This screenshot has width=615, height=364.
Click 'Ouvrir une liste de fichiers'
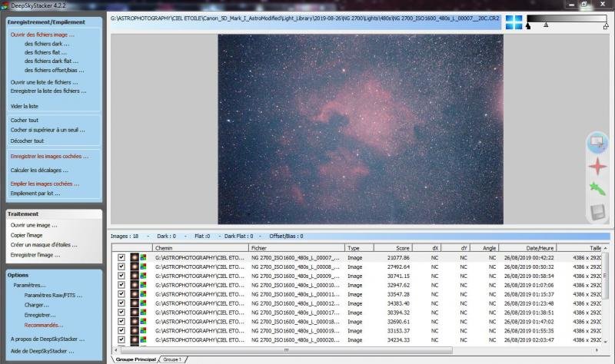click(x=45, y=82)
